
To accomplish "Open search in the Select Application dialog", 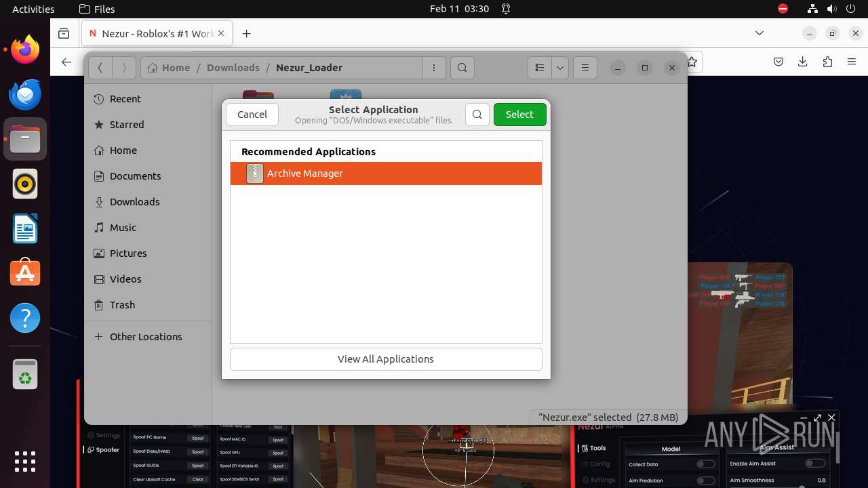I will 477,115.
